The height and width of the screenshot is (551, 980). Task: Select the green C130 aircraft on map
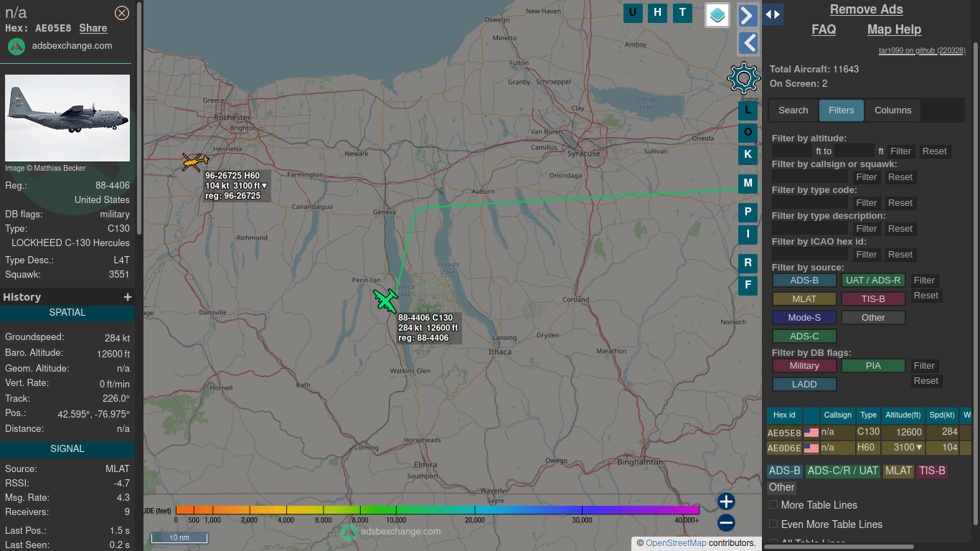[x=385, y=300]
